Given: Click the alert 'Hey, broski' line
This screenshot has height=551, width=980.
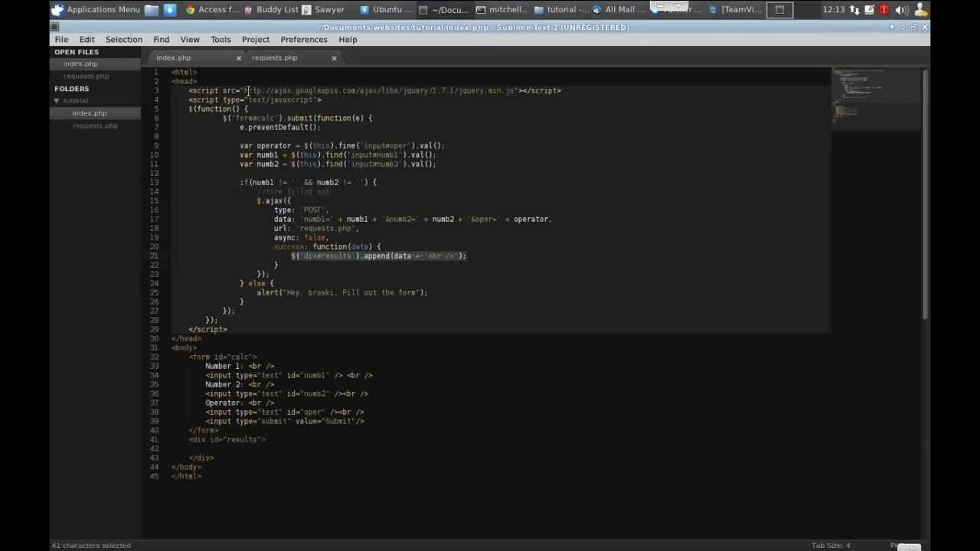Looking at the screenshot, I should (341, 292).
